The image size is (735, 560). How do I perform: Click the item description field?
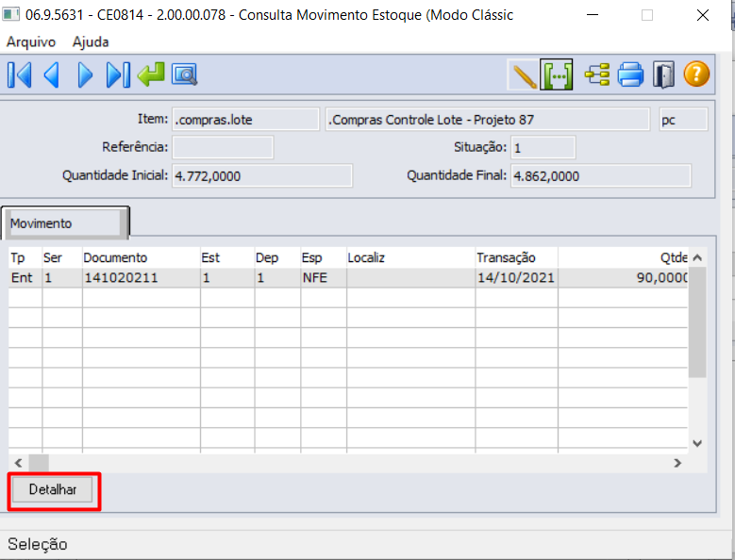pos(488,120)
